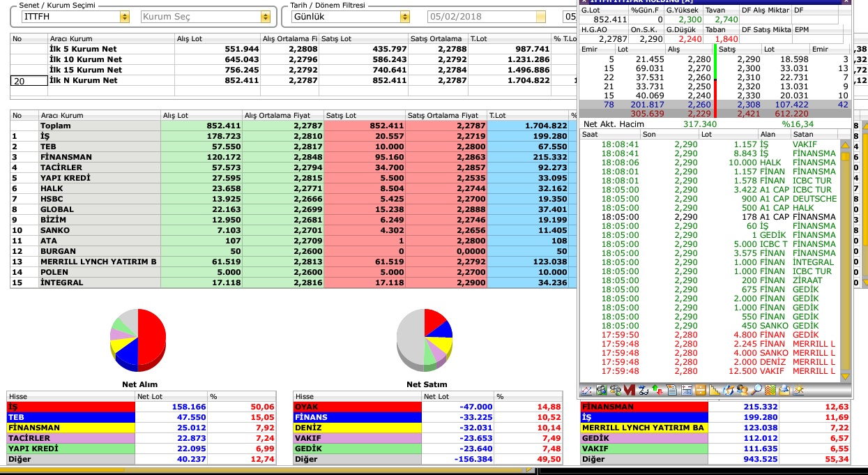Viewport: 868px width, 475px height.
Task: Click the Tavan value 2,740
Action: pyautogui.click(x=726, y=20)
